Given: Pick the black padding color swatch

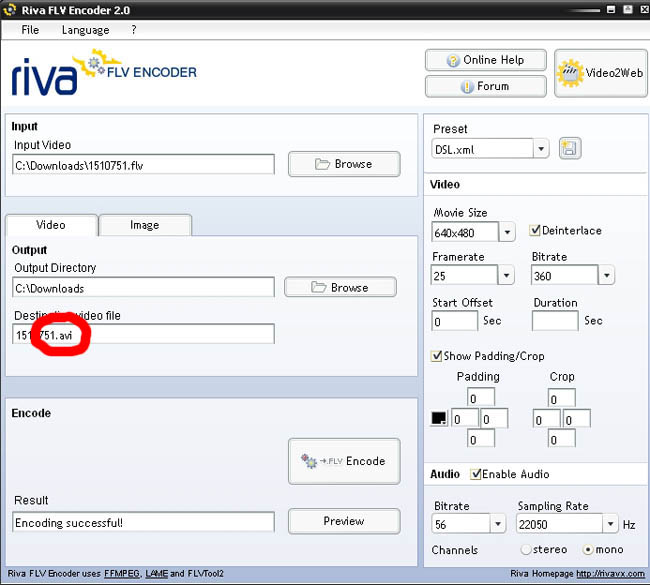Looking at the screenshot, I should [x=439, y=418].
